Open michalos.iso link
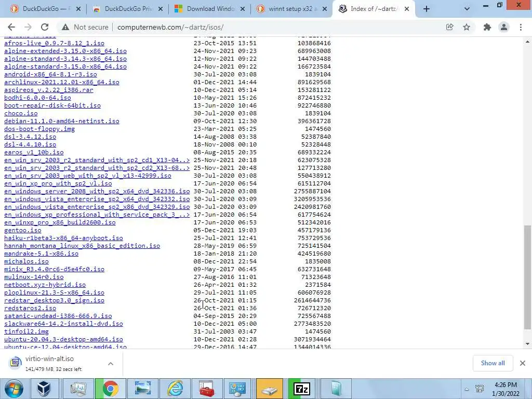This screenshot has width=532, height=399. click(26, 262)
